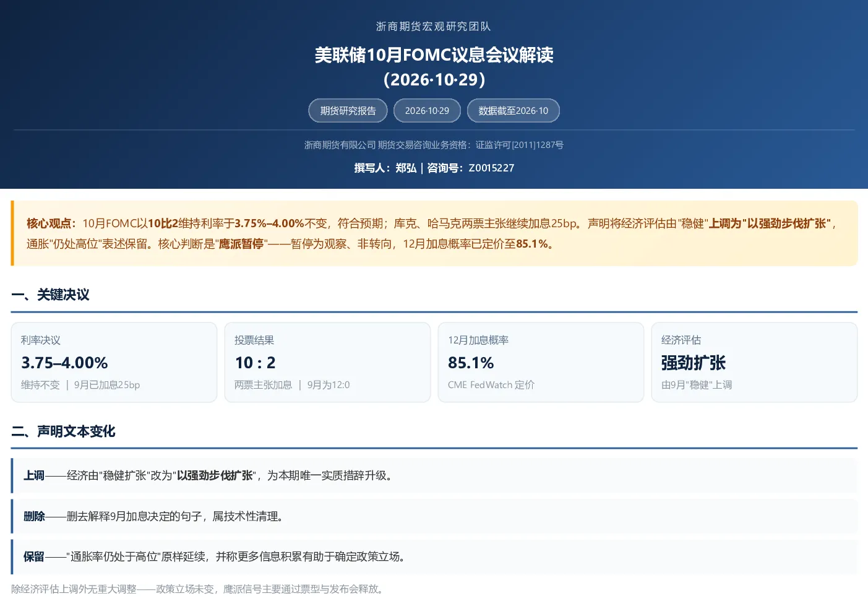This screenshot has height=614, width=868.
Task: Click the 3.75–4.00% rate value
Action: (x=64, y=363)
